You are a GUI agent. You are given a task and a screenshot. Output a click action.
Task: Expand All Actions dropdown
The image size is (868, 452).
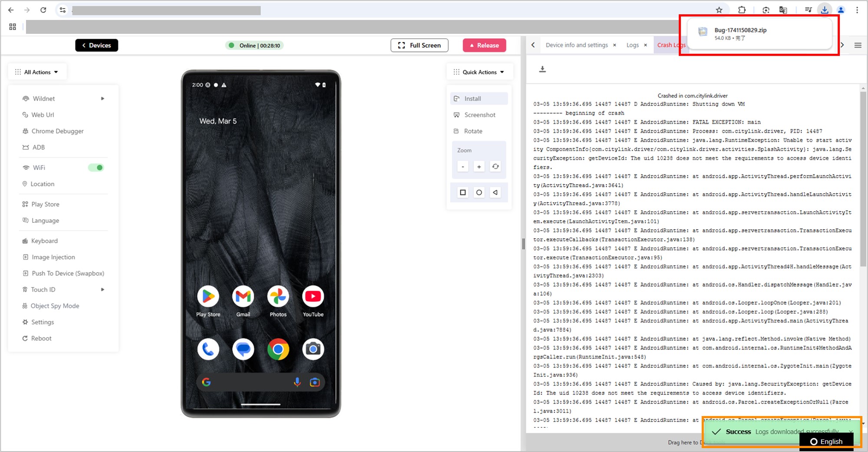click(37, 72)
